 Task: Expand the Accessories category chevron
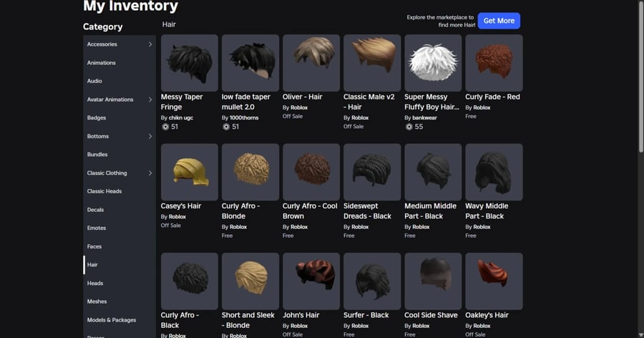[150, 44]
